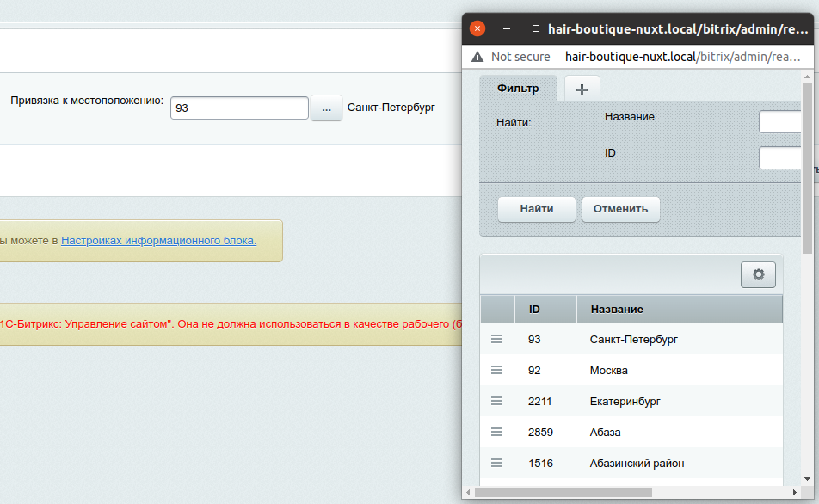The image size is (819, 504).
Task: Close the popup window with the orange button
Action: point(477,28)
